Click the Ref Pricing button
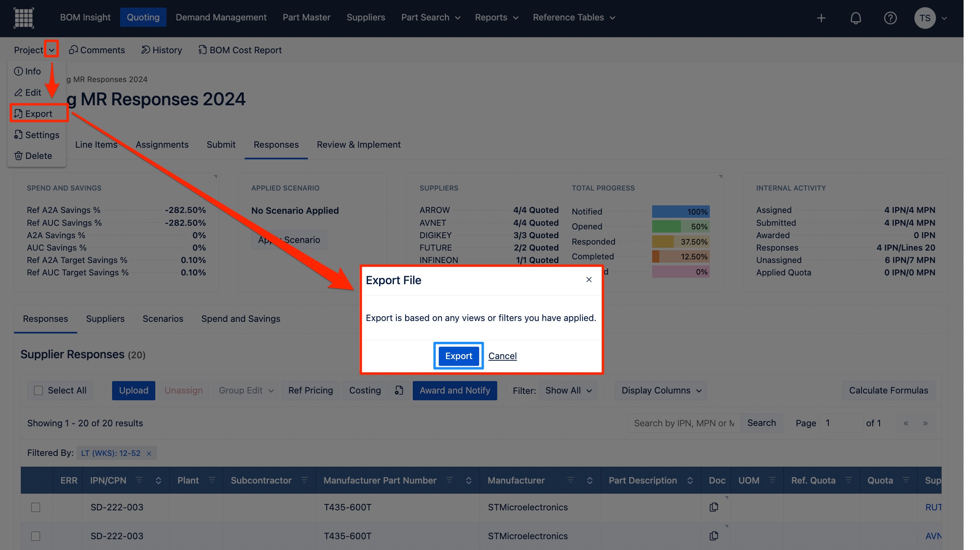This screenshot has height=550, width=980. tap(311, 390)
